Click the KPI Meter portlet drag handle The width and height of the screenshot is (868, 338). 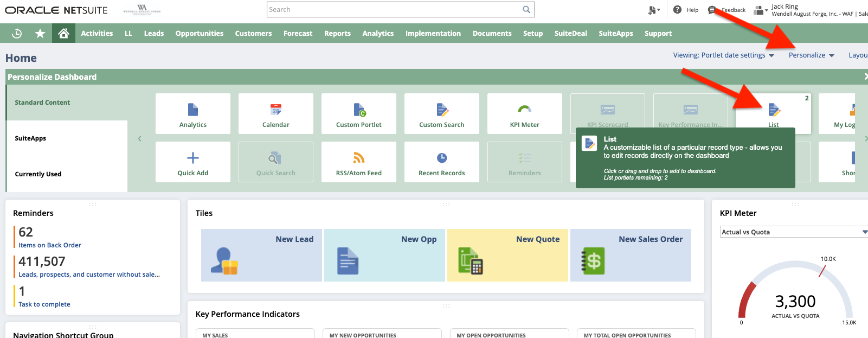pos(795,205)
